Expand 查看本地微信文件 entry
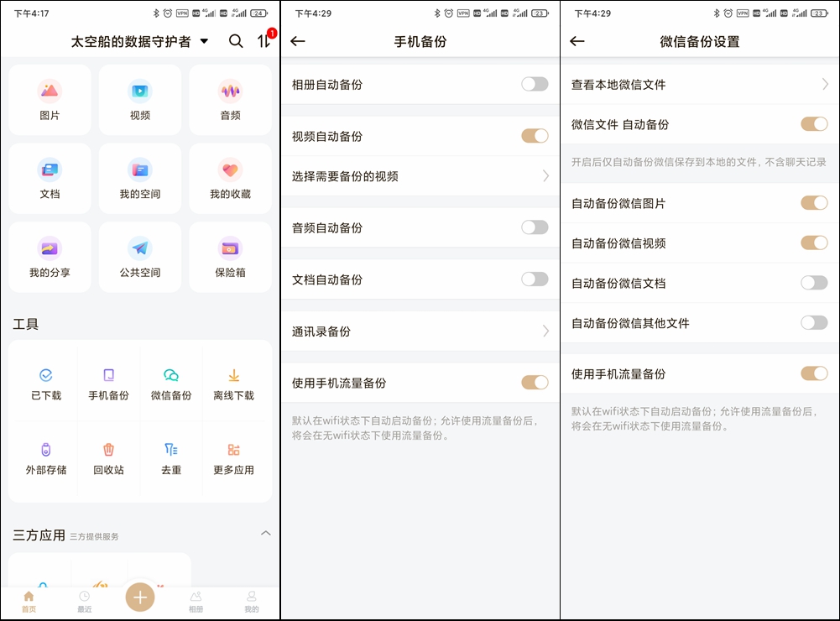Image resolution: width=840 pixels, height=621 pixels. (699, 84)
